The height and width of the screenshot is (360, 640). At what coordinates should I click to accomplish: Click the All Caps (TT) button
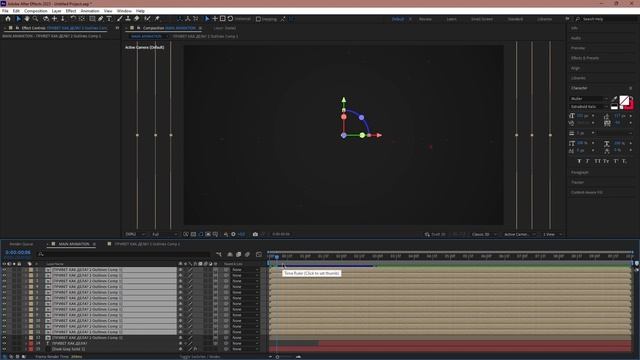(597, 161)
